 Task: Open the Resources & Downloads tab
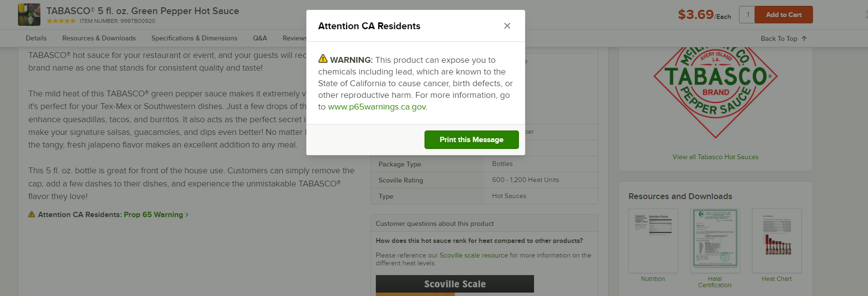[99, 38]
